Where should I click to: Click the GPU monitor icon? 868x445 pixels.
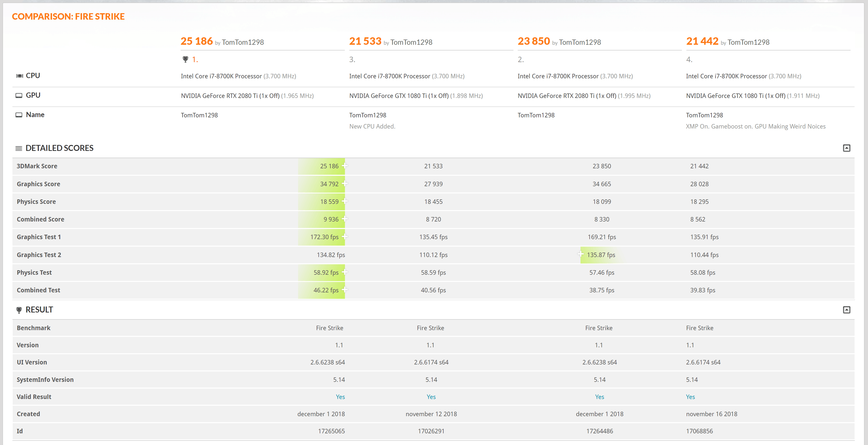click(19, 96)
